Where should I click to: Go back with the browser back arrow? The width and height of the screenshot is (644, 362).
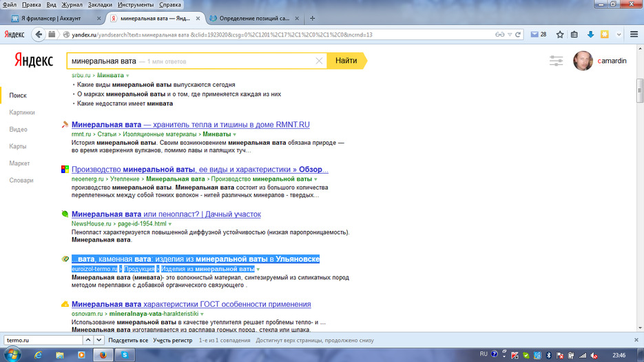click(39, 34)
